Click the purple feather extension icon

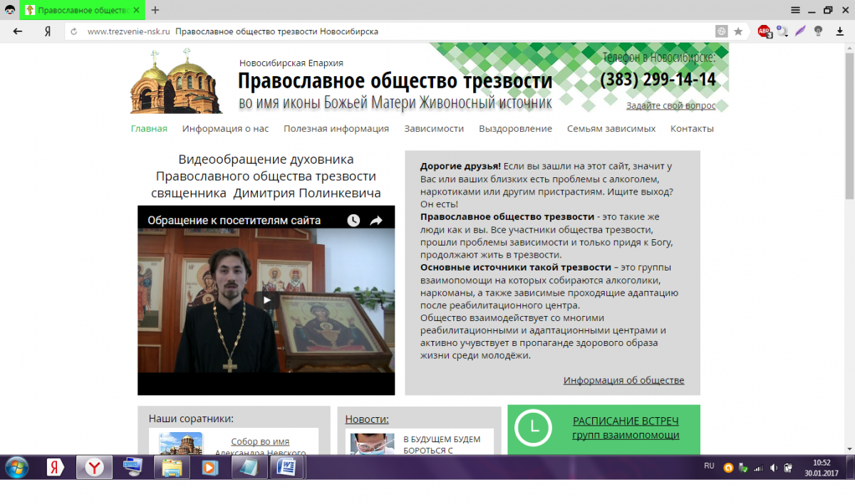(x=801, y=31)
